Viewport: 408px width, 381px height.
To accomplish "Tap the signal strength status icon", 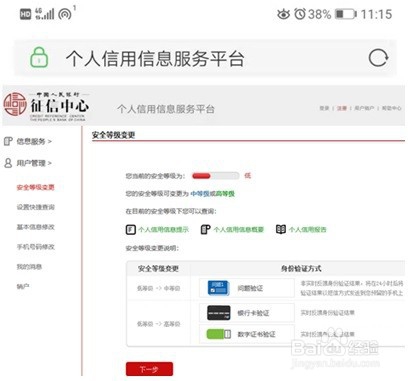I will 45,14.
